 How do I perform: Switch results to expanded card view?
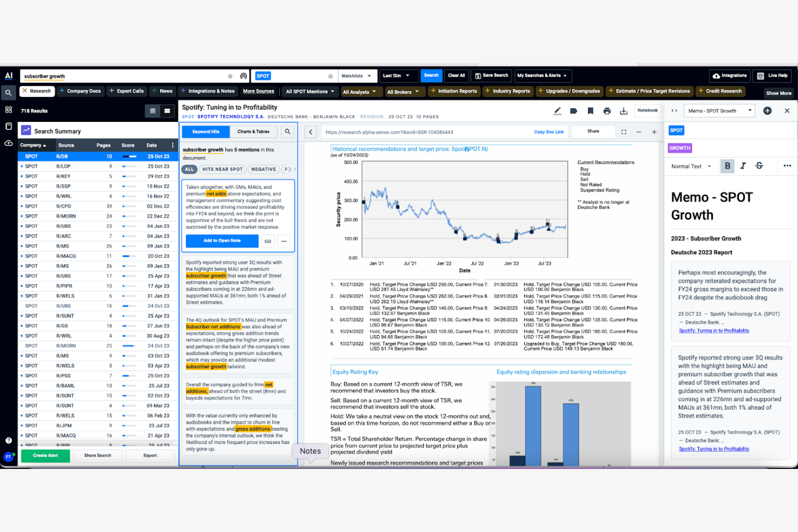(x=167, y=111)
